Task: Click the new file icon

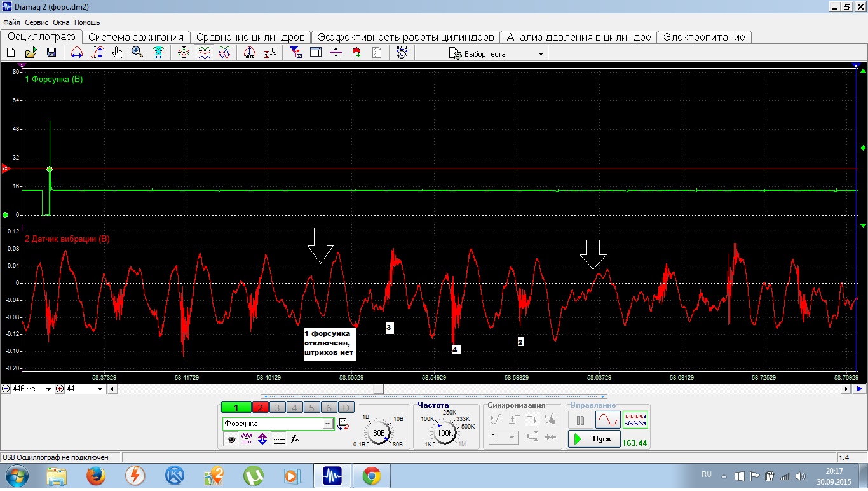Action: coord(12,52)
